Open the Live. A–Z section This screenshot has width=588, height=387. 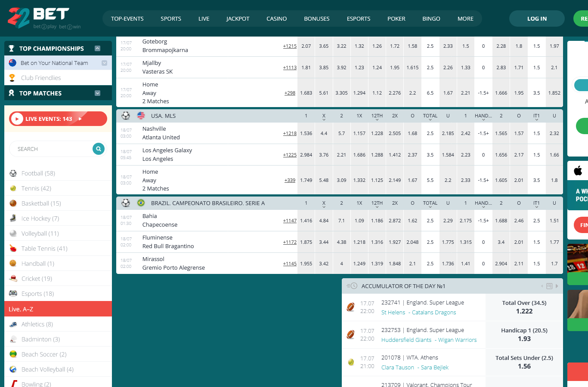(x=58, y=309)
